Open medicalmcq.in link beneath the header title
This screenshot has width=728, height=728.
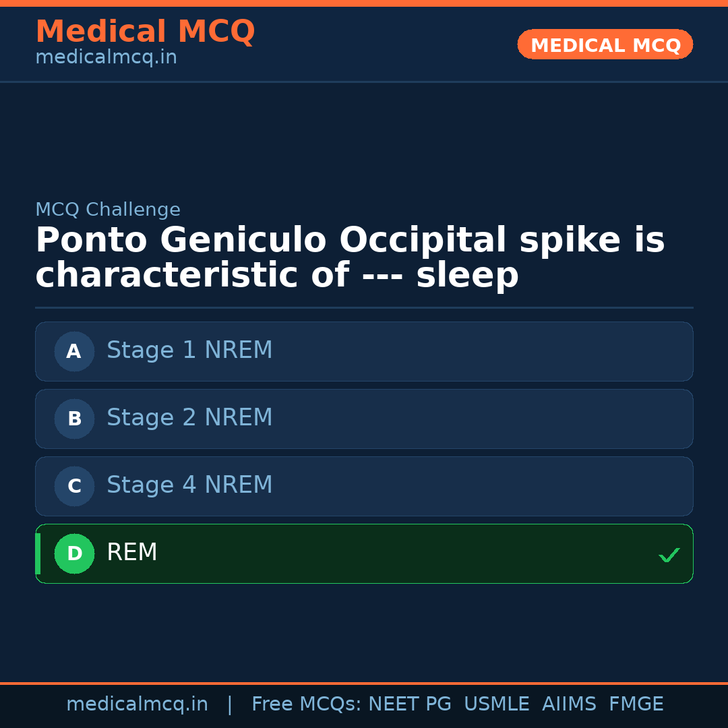point(106,57)
